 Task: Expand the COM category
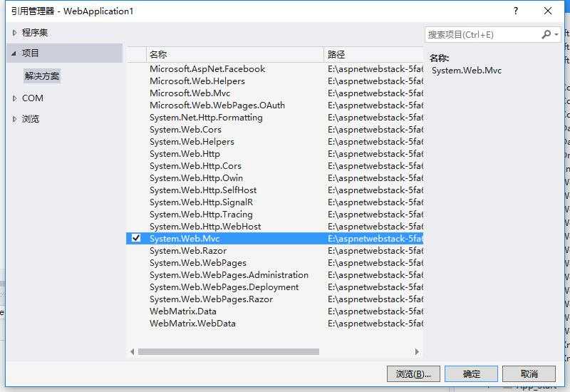coord(14,98)
